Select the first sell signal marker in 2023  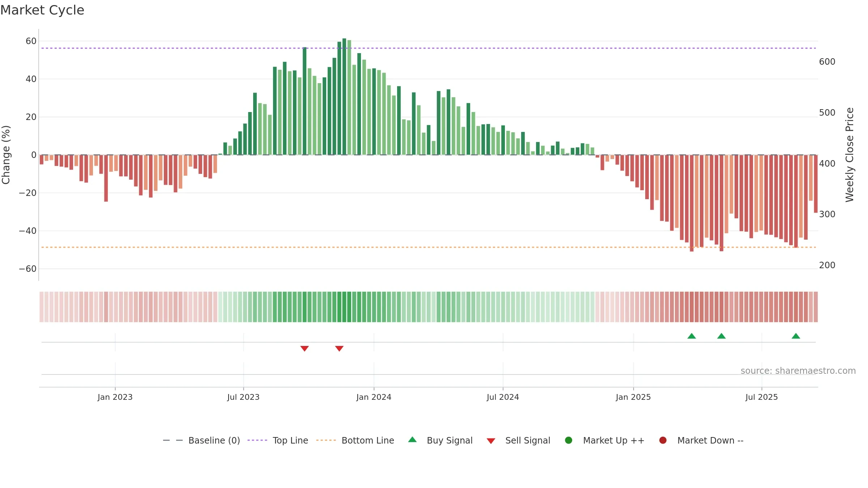[x=305, y=348]
